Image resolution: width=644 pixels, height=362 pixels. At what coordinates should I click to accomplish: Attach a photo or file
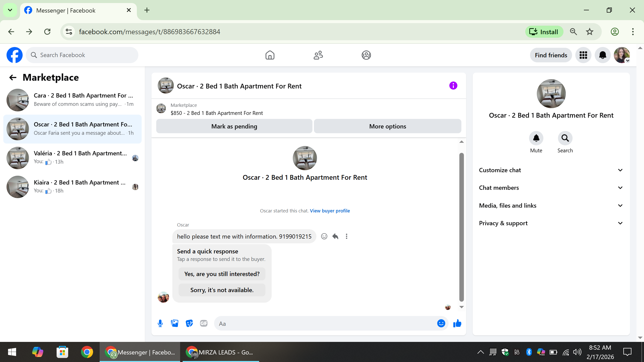[x=175, y=323]
